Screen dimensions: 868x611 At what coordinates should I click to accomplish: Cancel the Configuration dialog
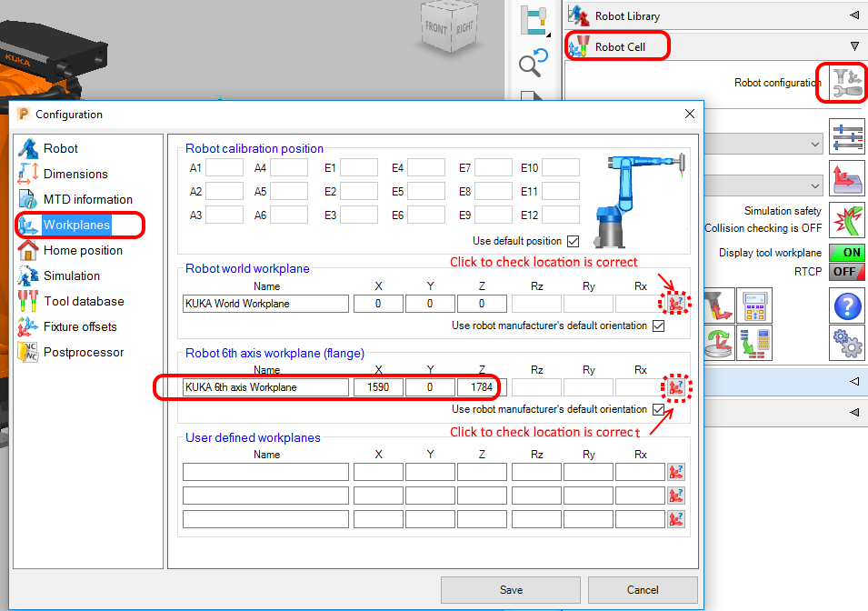click(643, 590)
